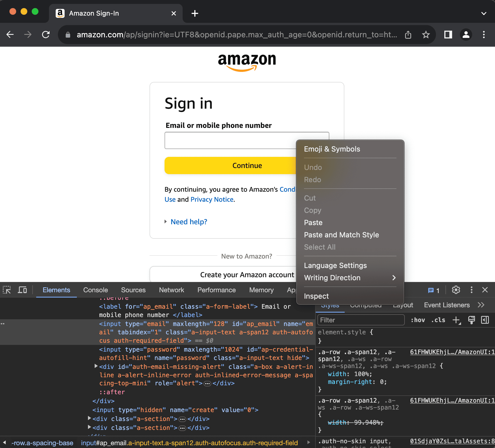Screen dimensions: 495x448
Task: Toggle the .cls element classes pane
Action: pos(438,320)
